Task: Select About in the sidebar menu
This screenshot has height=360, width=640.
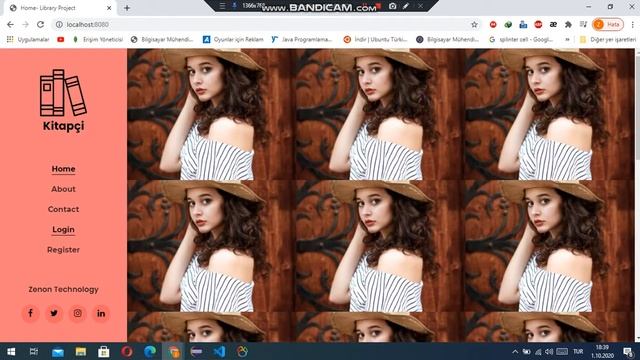Action: pyautogui.click(x=63, y=189)
